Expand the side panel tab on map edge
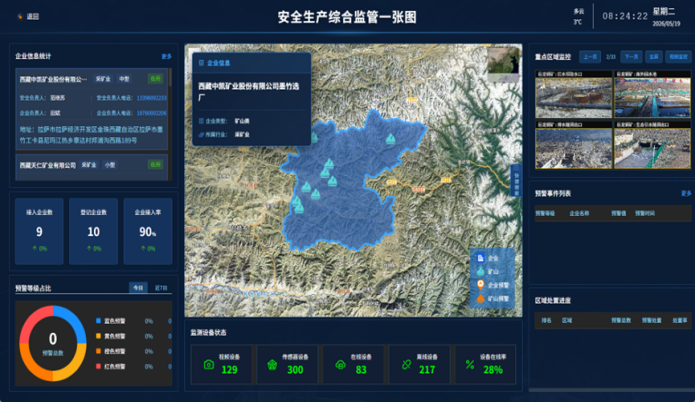 click(x=516, y=180)
